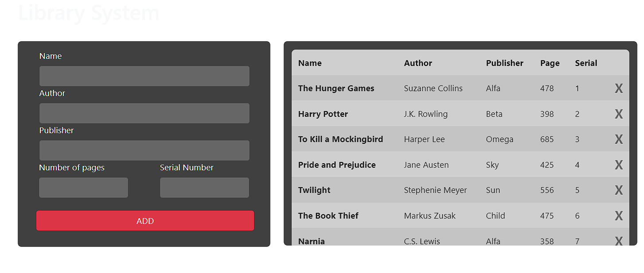Remove The Book Thief using X
Screen dimensions: 644x273
point(619,216)
